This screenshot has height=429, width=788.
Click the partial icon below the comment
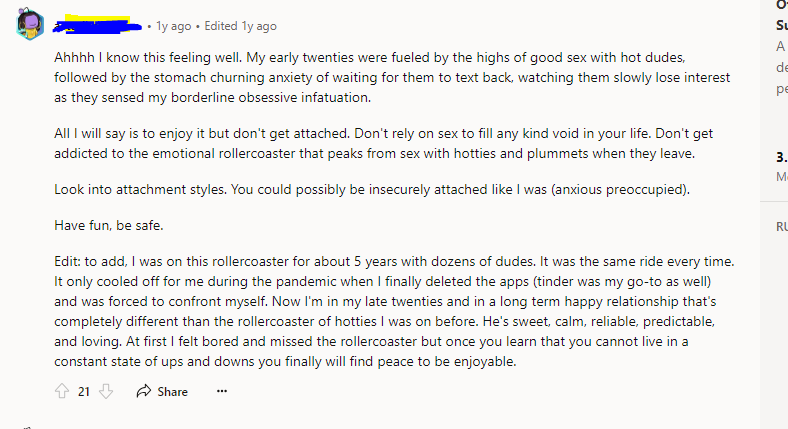coord(27,426)
